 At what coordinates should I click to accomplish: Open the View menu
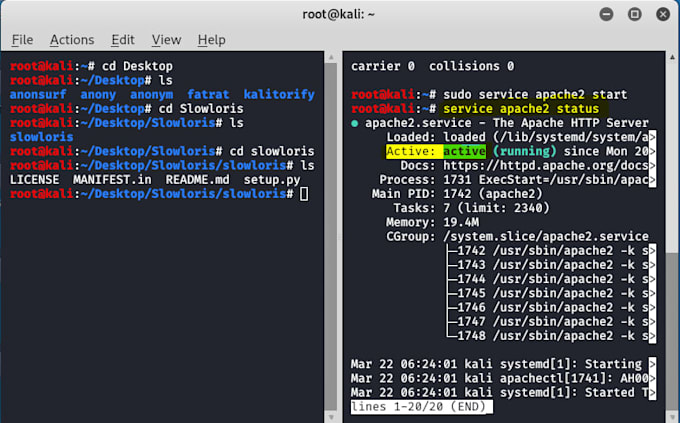(166, 40)
